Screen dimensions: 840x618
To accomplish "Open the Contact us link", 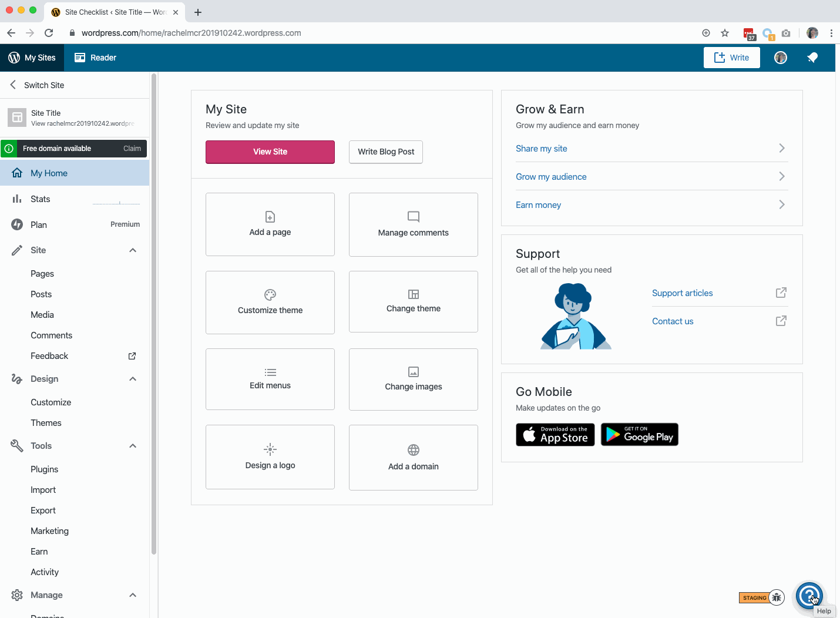I will pos(673,321).
